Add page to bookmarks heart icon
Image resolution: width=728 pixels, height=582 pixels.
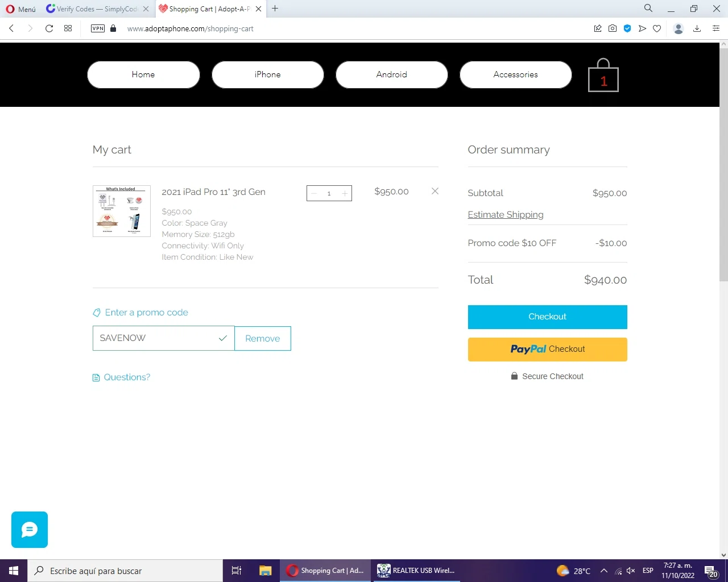(657, 28)
